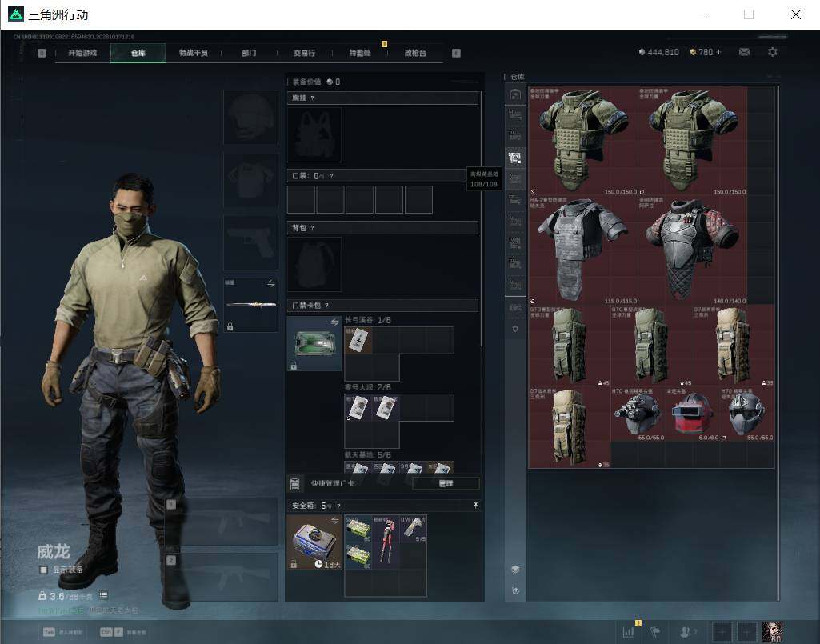Click the first empty pocket (口袋) slot

[x=302, y=199]
